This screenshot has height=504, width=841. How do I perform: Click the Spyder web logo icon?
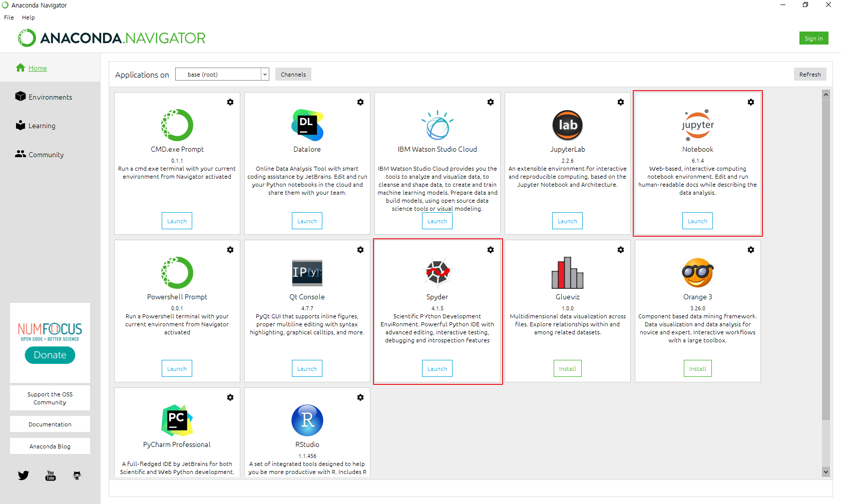(x=438, y=273)
